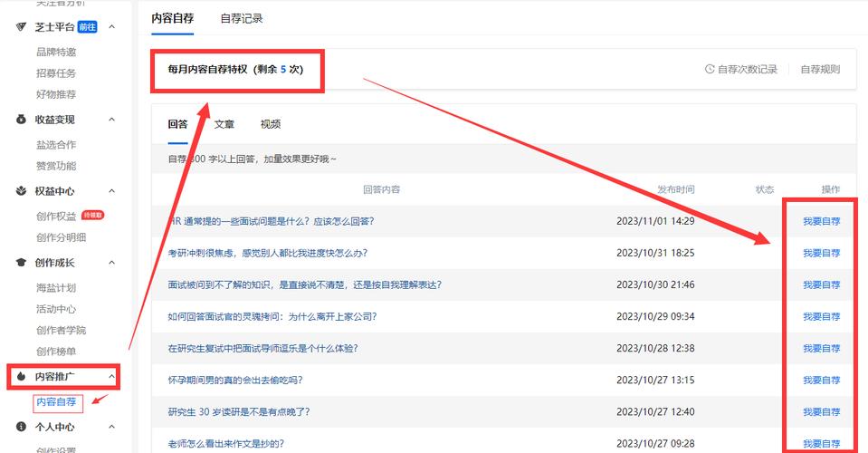The height and width of the screenshot is (453, 868).
Task: Select the 回答 content tab
Action: [177, 124]
